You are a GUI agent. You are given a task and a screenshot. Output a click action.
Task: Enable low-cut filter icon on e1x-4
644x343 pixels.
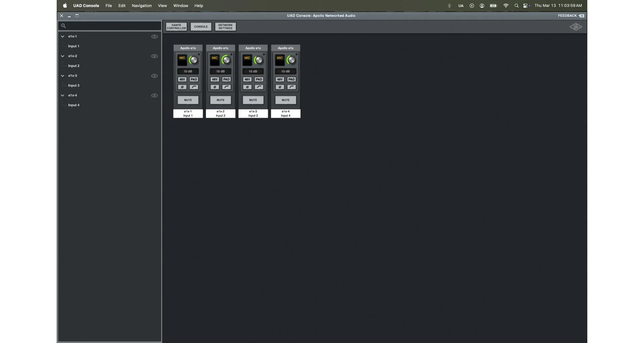[291, 87]
